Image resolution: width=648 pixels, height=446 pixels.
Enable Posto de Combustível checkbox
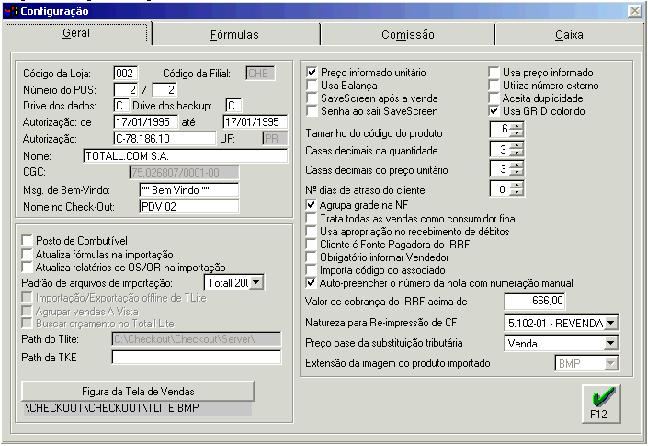27,240
